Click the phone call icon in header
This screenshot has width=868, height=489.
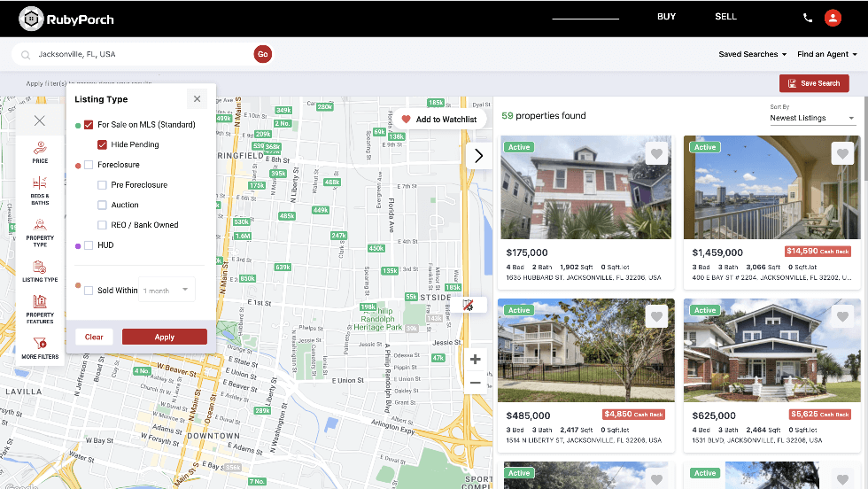pyautogui.click(x=808, y=18)
